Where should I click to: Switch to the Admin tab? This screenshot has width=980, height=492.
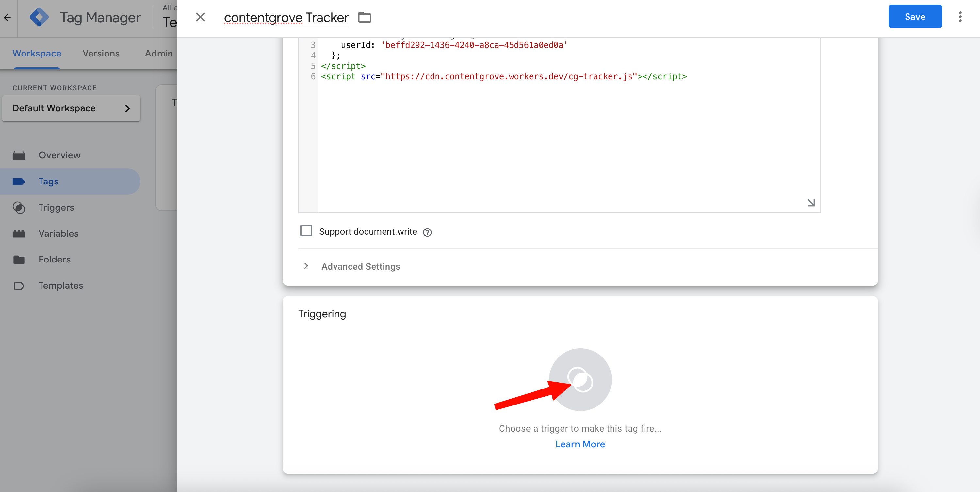[x=159, y=53]
